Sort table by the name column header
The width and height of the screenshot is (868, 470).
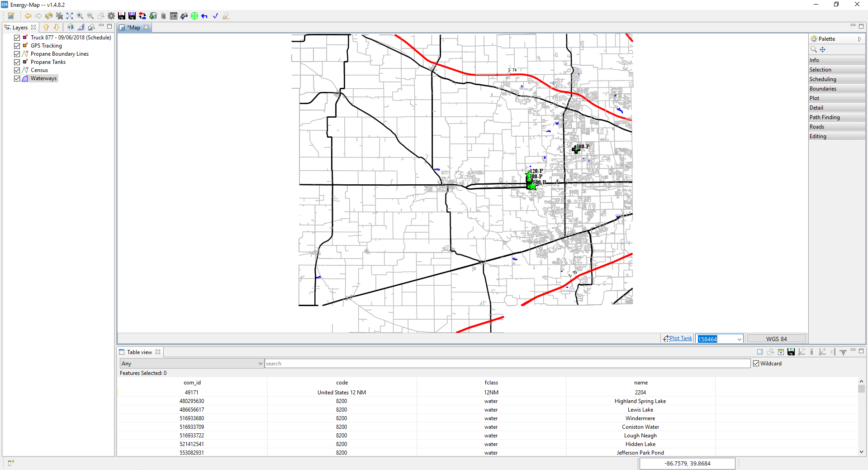(640, 383)
